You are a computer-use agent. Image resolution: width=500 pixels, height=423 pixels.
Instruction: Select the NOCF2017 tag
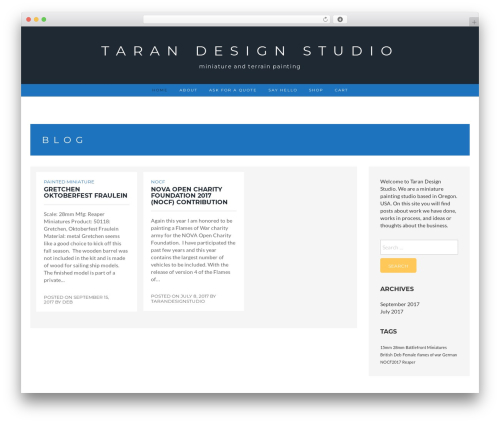391,362
